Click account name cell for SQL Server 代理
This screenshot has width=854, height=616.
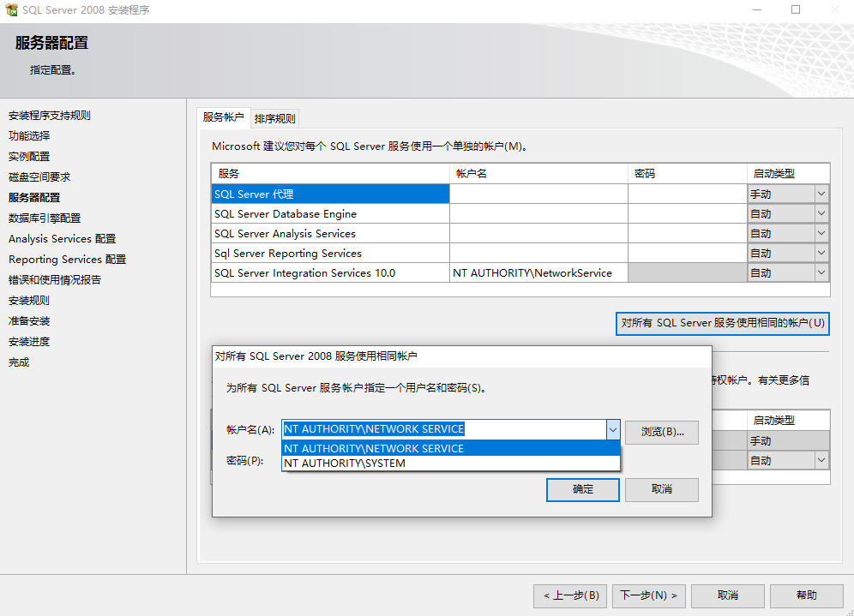pyautogui.click(x=538, y=194)
